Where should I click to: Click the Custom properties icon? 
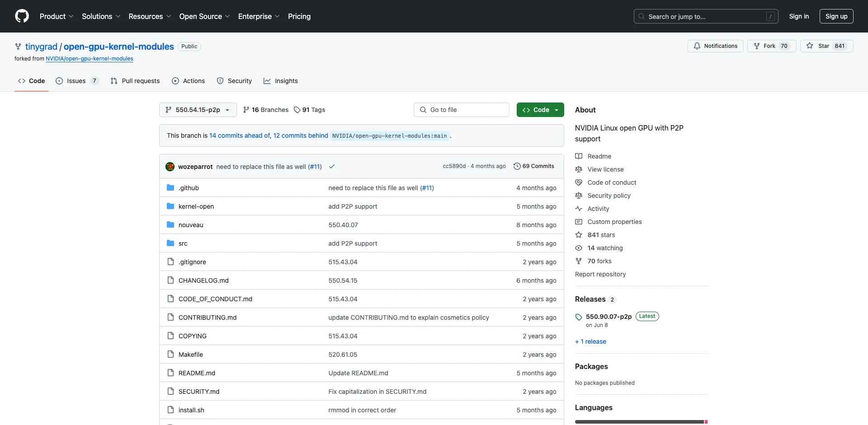pyautogui.click(x=579, y=222)
